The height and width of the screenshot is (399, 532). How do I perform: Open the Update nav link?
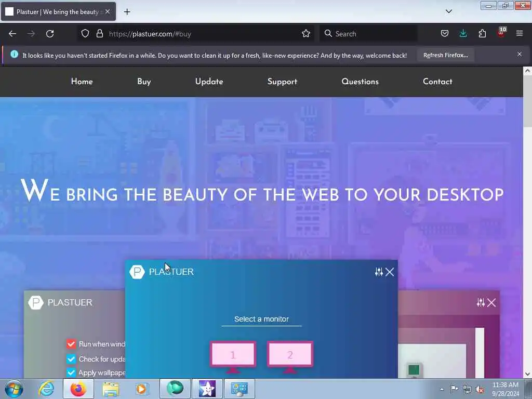pyautogui.click(x=209, y=82)
